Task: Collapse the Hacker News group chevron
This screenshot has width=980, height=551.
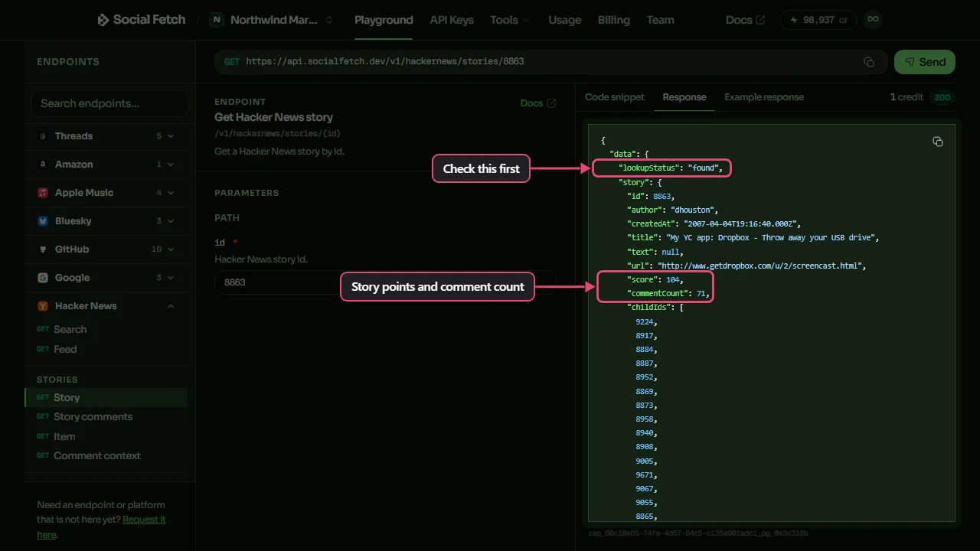Action: (x=171, y=306)
